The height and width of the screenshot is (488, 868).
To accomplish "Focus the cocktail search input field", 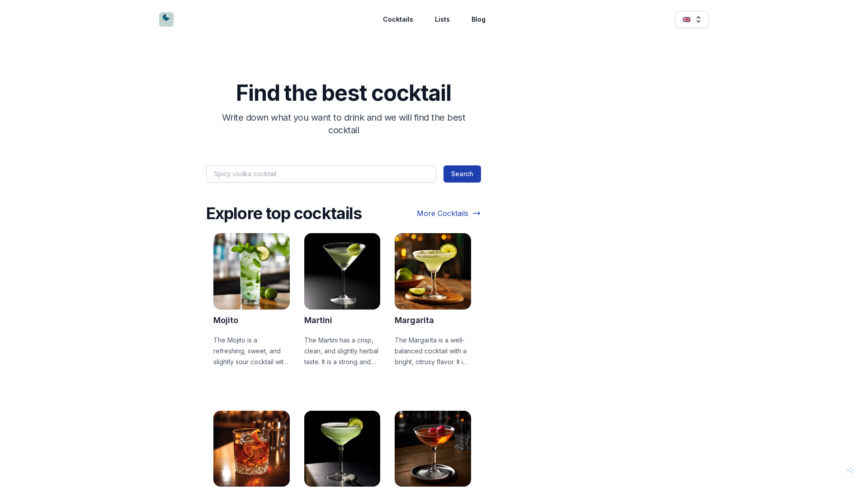I will pyautogui.click(x=321, y=174).
